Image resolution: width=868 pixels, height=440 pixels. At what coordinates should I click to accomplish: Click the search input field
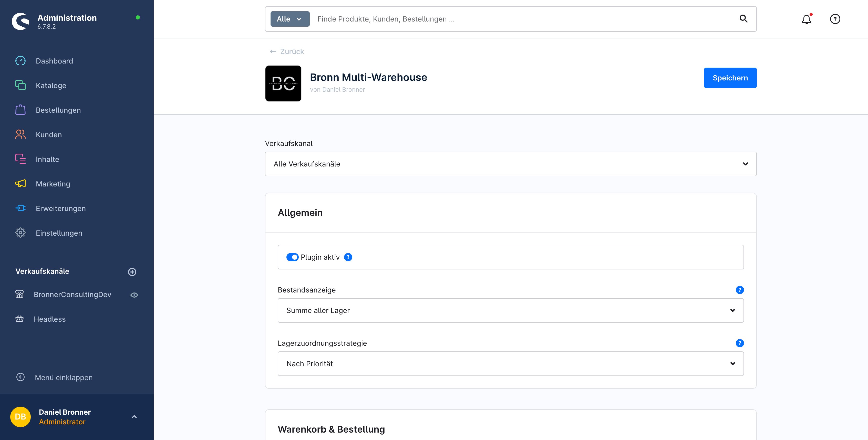tap(472, 19)
